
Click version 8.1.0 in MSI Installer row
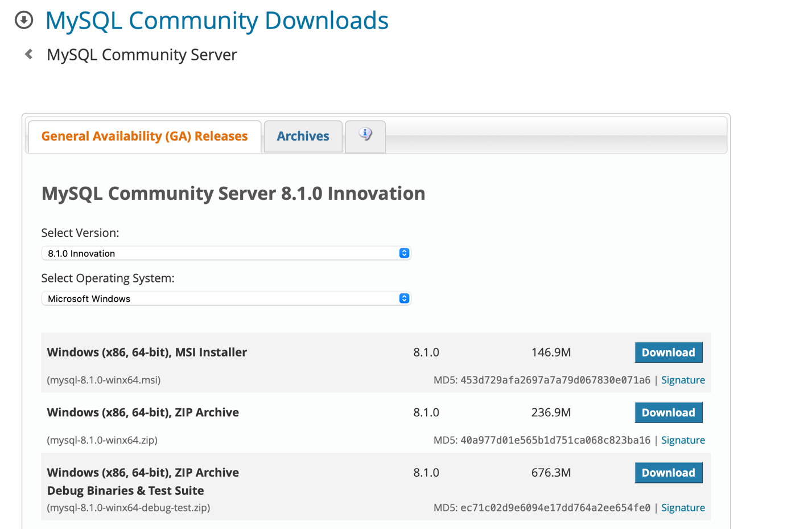click(x=426, y=352)
